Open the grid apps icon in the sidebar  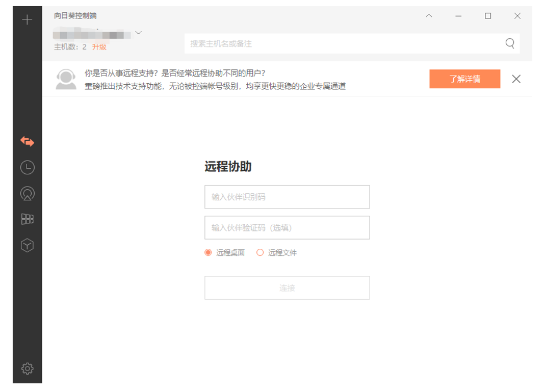[x=27, y=219]
